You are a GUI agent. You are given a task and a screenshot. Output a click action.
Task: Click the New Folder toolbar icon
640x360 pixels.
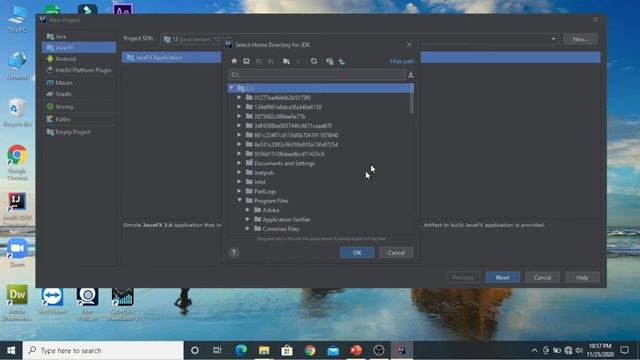pos(287,61)
